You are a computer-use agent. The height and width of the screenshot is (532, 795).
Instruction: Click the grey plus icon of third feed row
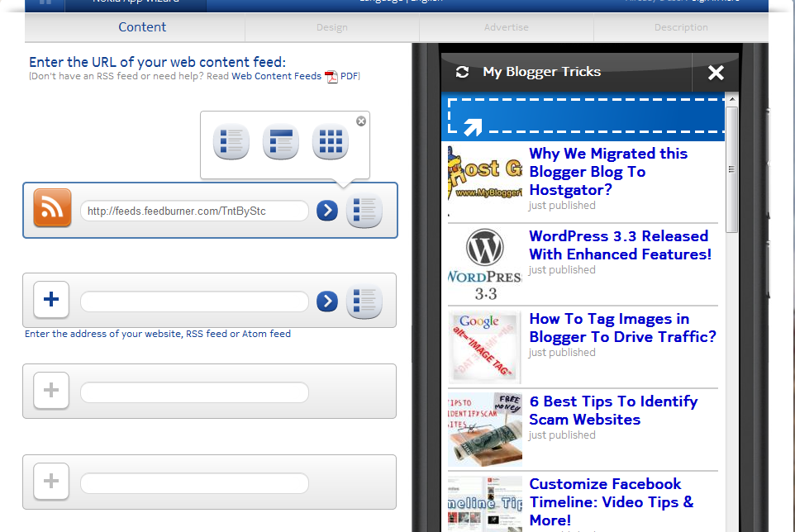click(51, 390)
